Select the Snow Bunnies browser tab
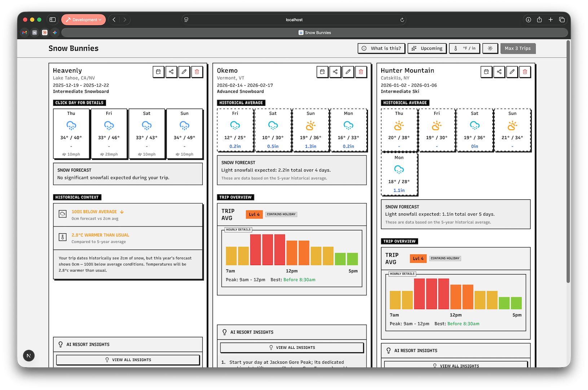This screenshot has height=390, width=588. 315,32
